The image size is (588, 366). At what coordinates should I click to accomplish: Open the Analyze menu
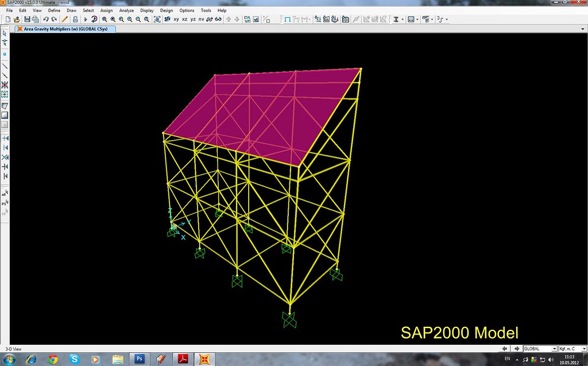(126, 10)
